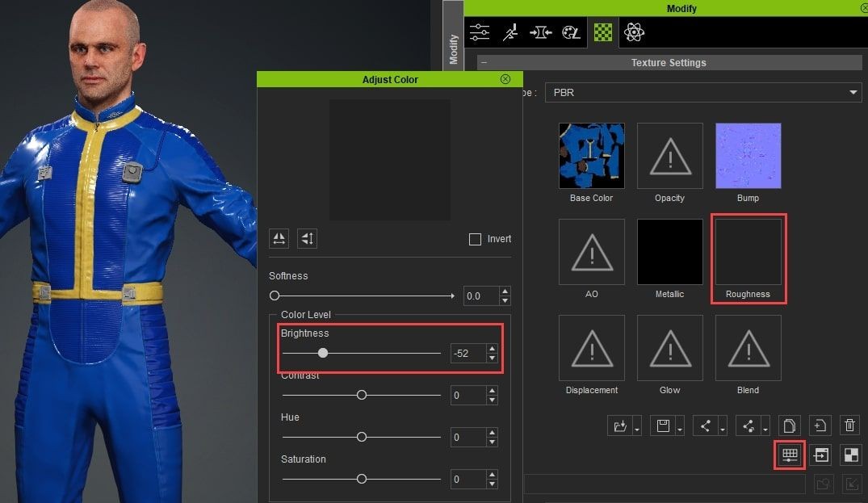Increase the Brightness value with up arrow
868x503 pixels.
point(492,349)
